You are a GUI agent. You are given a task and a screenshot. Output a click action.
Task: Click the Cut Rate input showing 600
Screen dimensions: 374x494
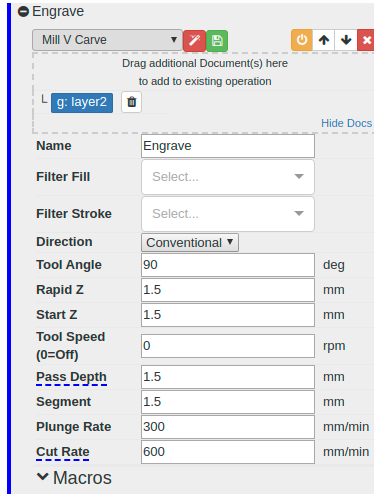[x=228, y=452]
